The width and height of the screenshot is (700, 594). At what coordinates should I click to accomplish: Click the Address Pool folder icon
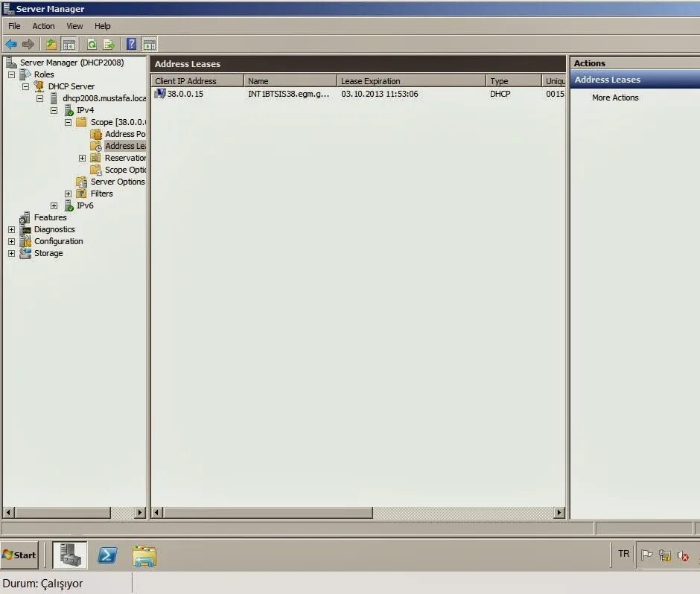96,134
